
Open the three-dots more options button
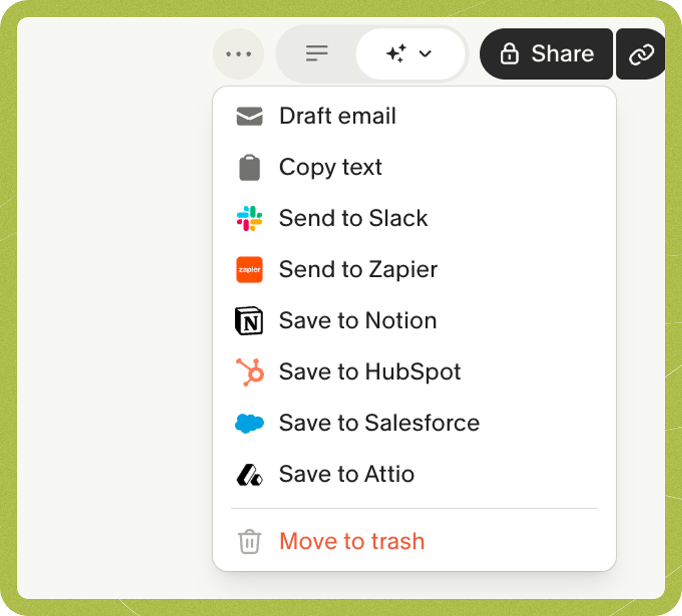[238, 54]
